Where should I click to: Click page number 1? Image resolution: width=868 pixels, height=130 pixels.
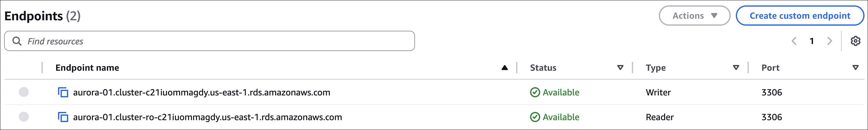[812, 41]
